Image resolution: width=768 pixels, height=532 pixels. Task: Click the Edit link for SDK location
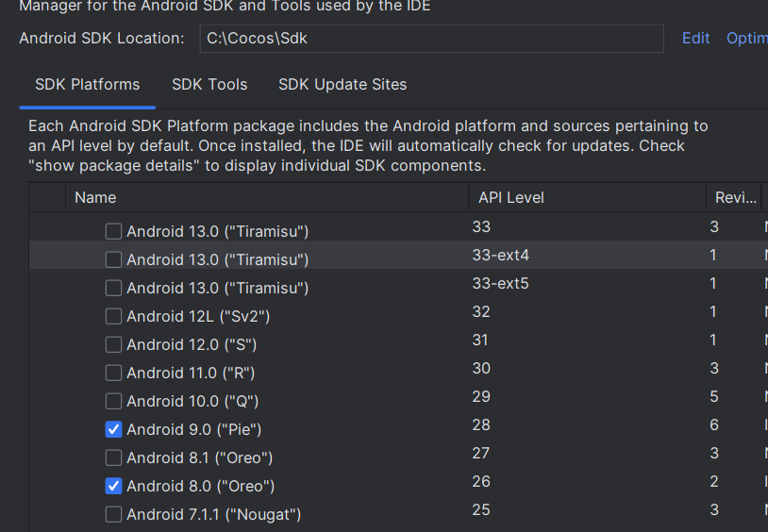[695, 39]
